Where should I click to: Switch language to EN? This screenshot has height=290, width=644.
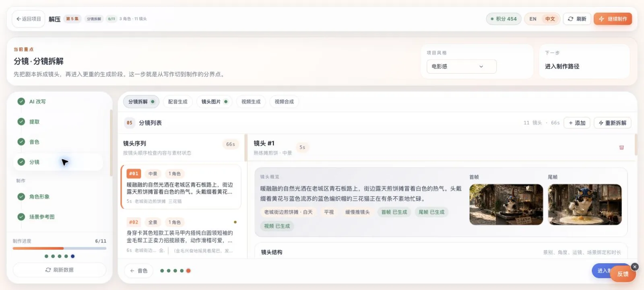point(533,19)
